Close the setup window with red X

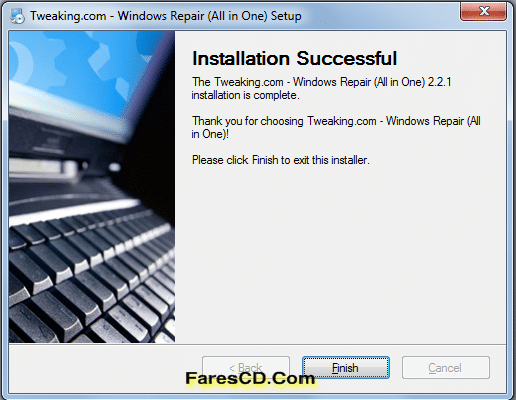tap(483, 11)
